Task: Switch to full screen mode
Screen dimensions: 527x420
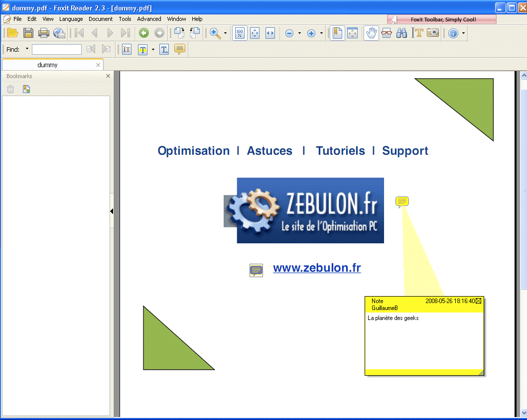Action: pyautogui.click(x=352, y=33)
